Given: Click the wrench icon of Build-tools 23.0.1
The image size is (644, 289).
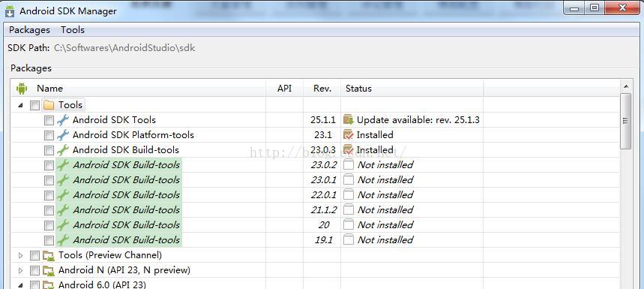Looking at the screenshot, I should pos(63,180).
